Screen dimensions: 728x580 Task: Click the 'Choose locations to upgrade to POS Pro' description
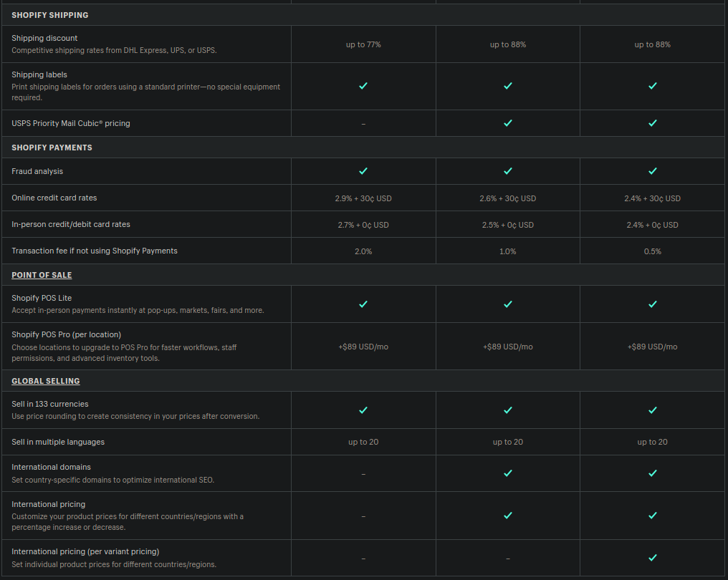point(124,352)
